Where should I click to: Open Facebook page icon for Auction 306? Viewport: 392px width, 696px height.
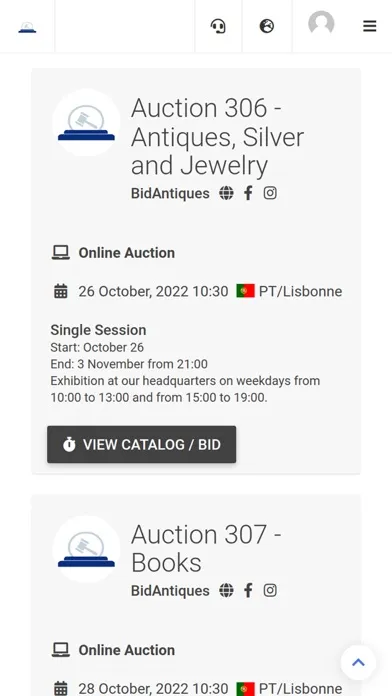pyautogui.click(x=248, y=193)
